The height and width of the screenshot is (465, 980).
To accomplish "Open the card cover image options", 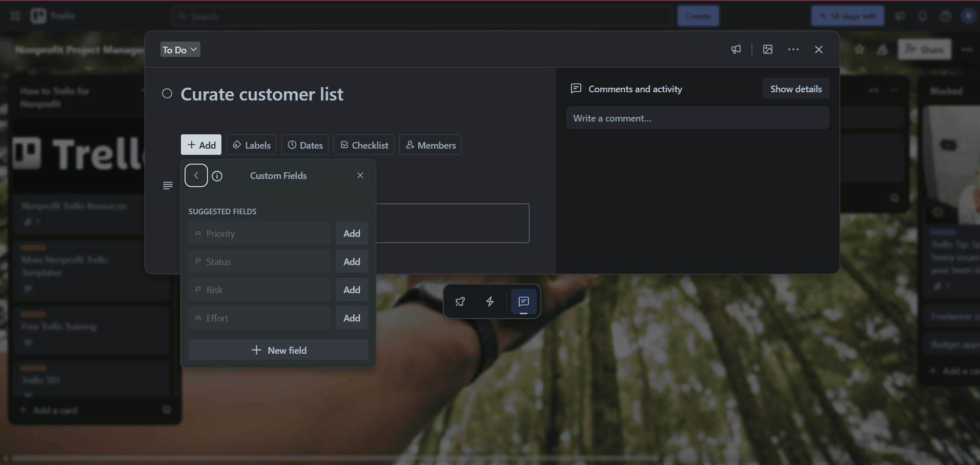I will tap(768, 49).
